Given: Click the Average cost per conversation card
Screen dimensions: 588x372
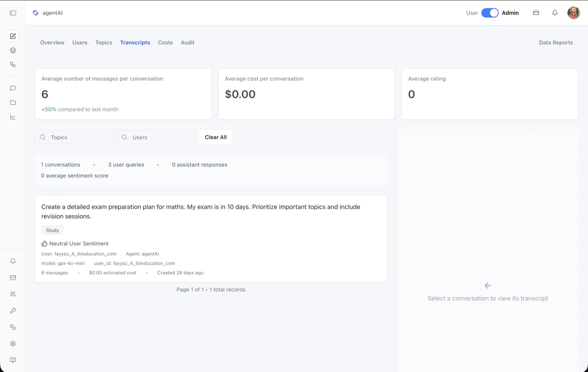Looking at the screenshot, I should coord(306,94).
